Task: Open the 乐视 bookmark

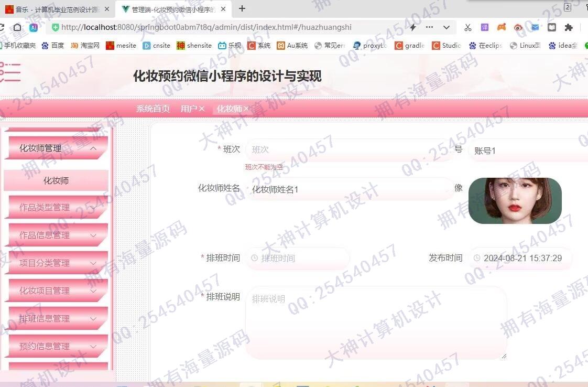Action: click(230, 46)
